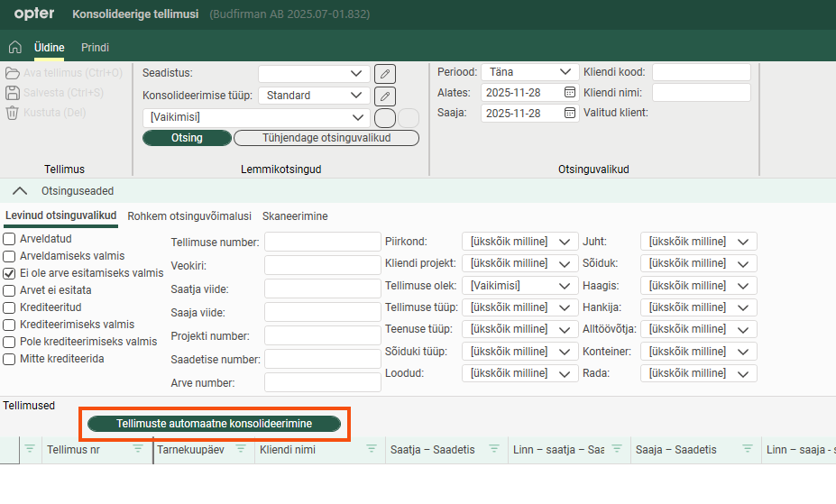Click filter icon in Kliendi nimi column
Screen dimensions: 836x504
372,449
